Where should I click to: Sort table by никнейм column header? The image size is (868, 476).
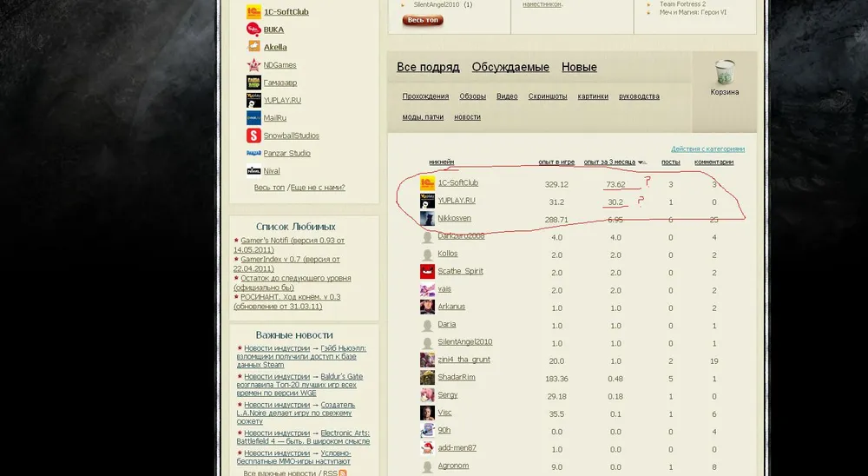[441, 162]
